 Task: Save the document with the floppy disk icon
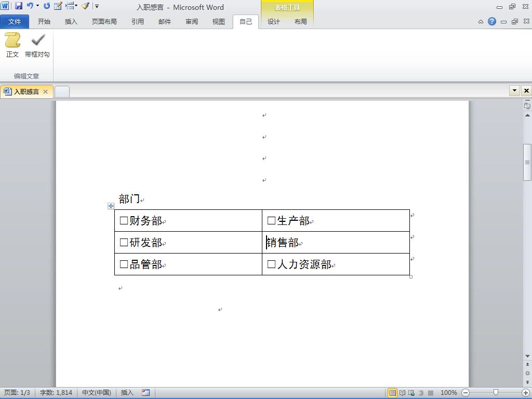tap(18, 6)
